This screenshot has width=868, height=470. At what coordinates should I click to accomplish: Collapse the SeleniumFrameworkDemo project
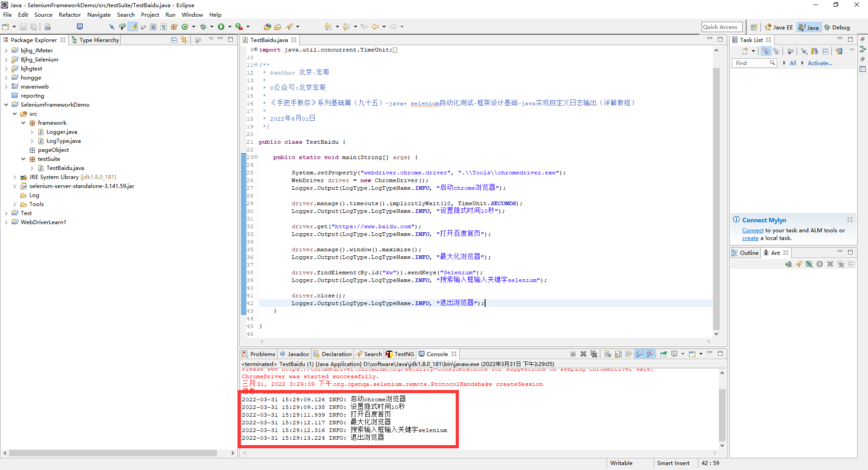pyautogui.click(x=6, y=105)
